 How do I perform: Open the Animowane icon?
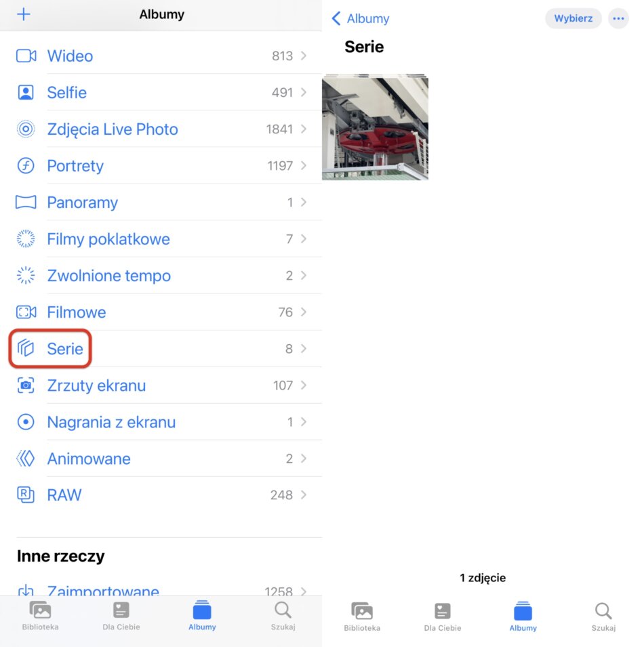[x=26, y=459]
